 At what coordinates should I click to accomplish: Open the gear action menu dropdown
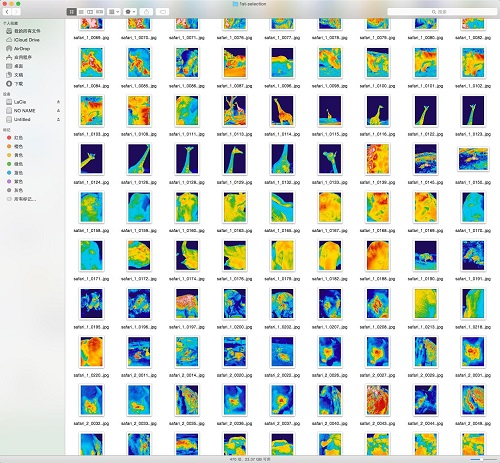130,12
